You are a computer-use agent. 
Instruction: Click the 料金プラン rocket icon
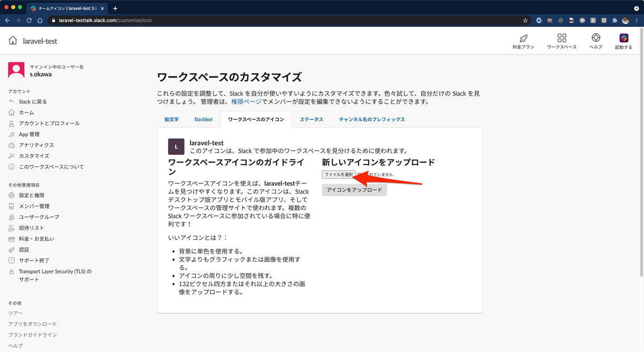[523, 38]
